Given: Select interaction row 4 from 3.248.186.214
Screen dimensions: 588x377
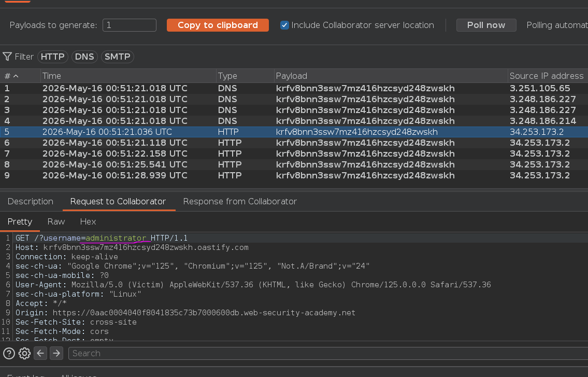Looking at the screenshot, I should [x=294, y=121].
